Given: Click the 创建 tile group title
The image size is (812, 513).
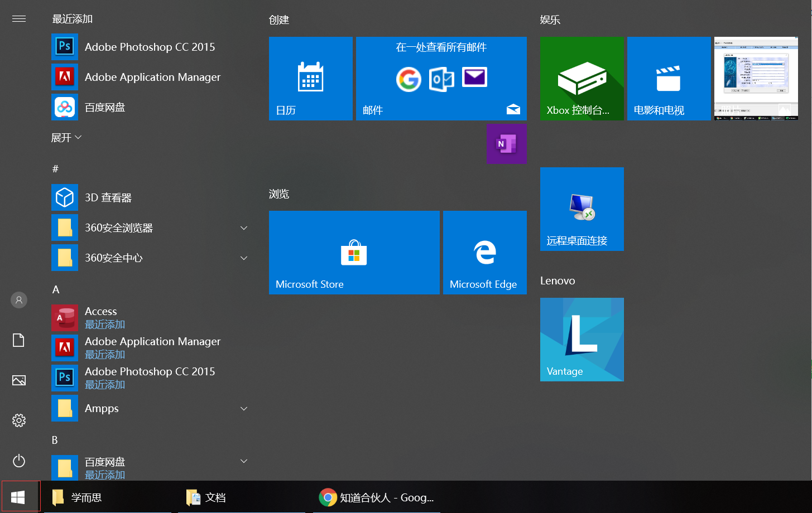Looking at the screenshot, I should pos(279,20).
